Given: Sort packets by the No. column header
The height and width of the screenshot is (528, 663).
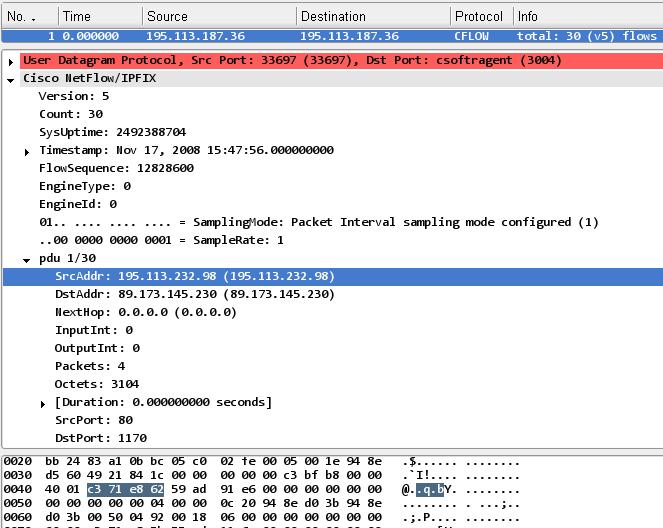Looking at the screenshot, I should pyautogui.click(x=30, y=17).
